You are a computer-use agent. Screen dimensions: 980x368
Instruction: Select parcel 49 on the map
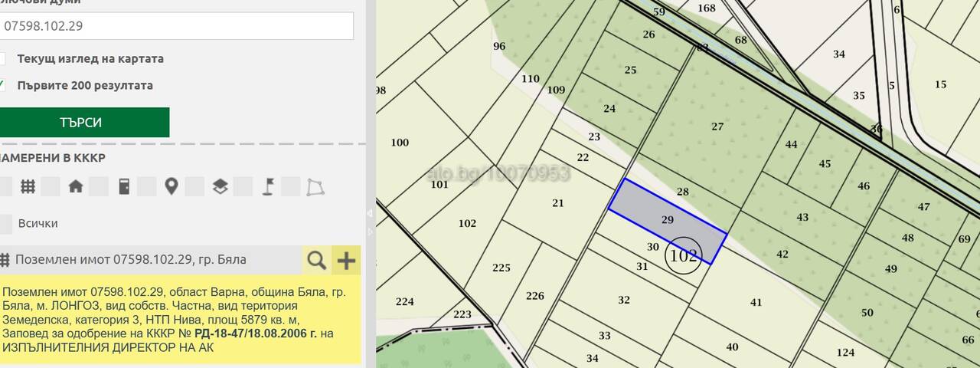tap(890, 269)
